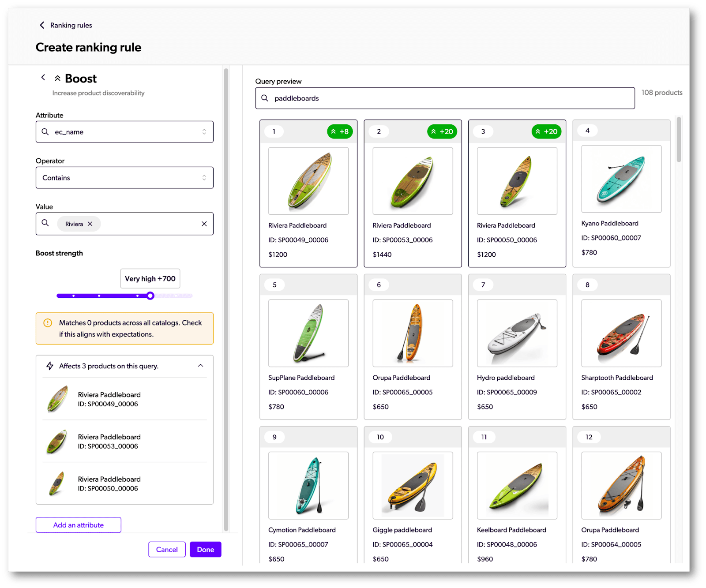The height and width of the screenshot is (588, 706).
Task: Click the lightning icon beside Affects 3 products
Action: pyautogui.click(x=50, y=366)
